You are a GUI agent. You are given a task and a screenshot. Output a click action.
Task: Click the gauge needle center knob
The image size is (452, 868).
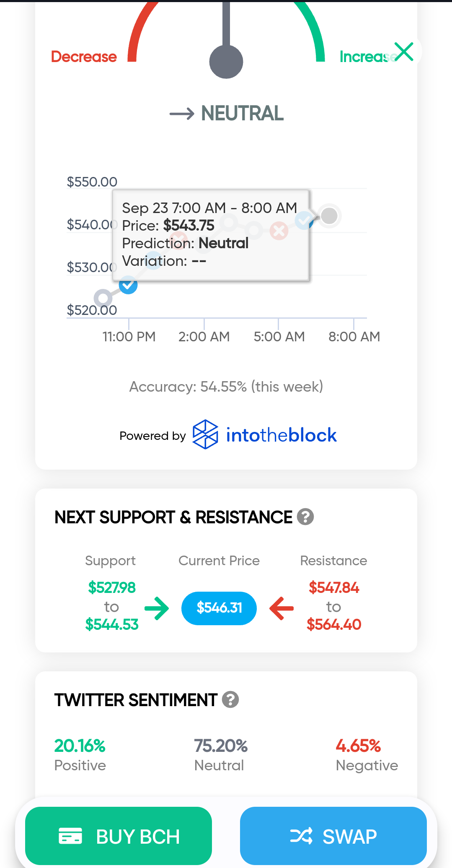[x=226, y=62]
